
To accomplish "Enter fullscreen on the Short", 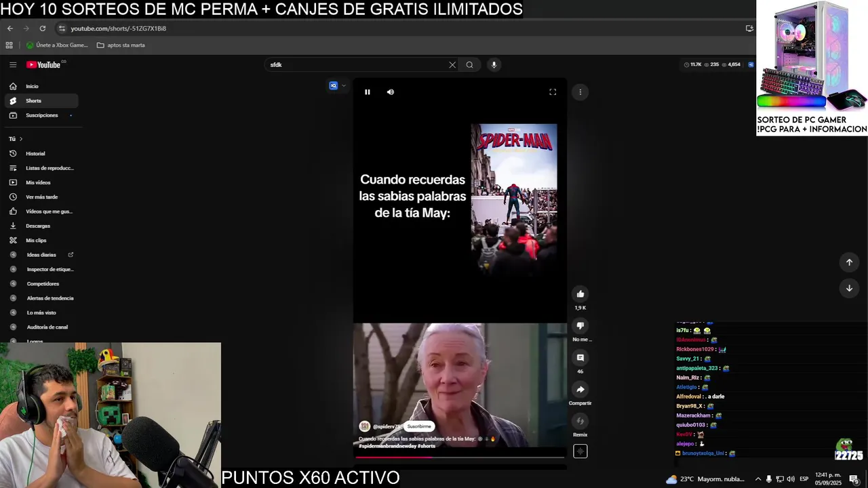I will tap(553, 92).
